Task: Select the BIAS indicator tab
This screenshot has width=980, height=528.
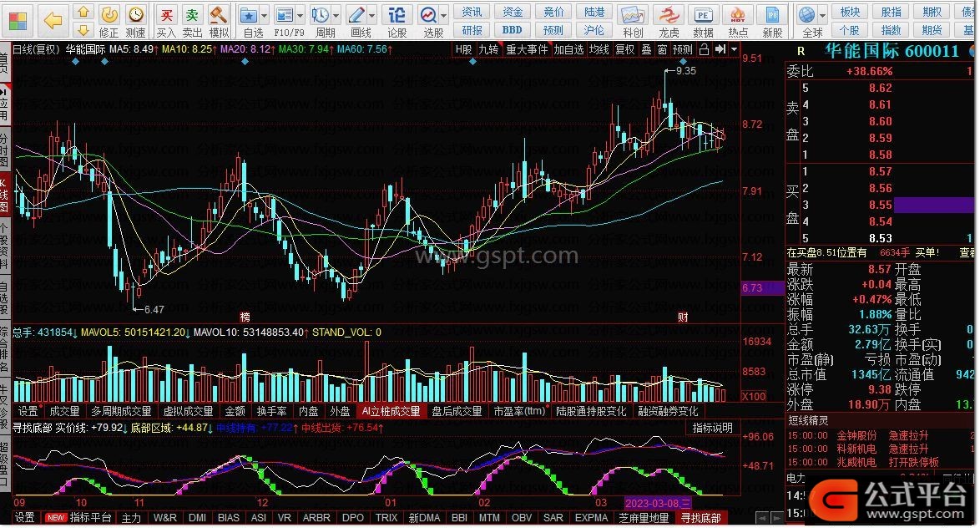Action: 228,518
